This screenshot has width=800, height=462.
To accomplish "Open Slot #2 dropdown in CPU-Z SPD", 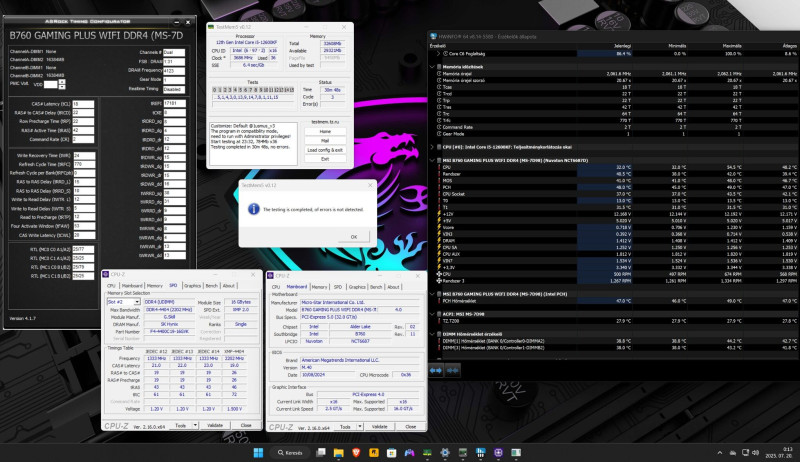I will (x=137, y=302).
